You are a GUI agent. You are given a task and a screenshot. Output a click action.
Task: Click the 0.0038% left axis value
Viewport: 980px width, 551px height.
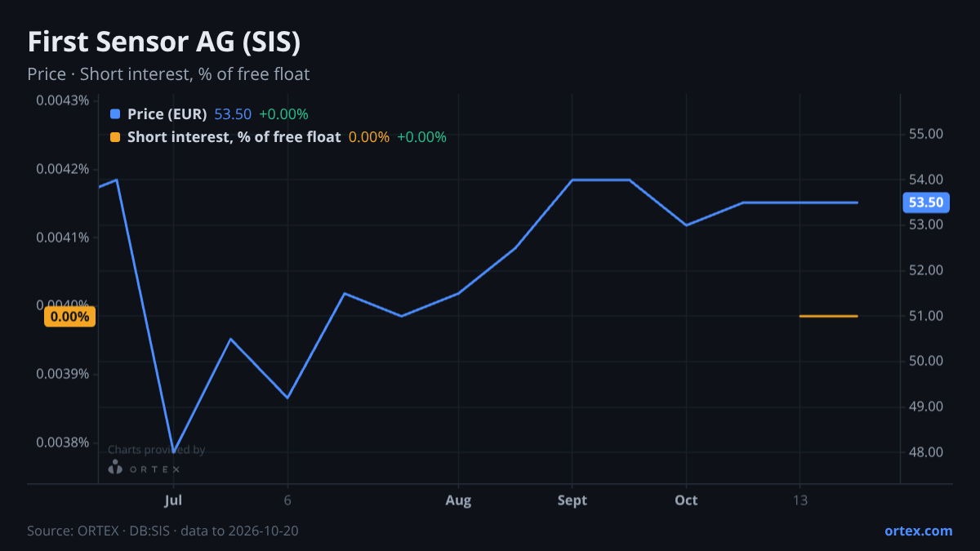point(63,442)
